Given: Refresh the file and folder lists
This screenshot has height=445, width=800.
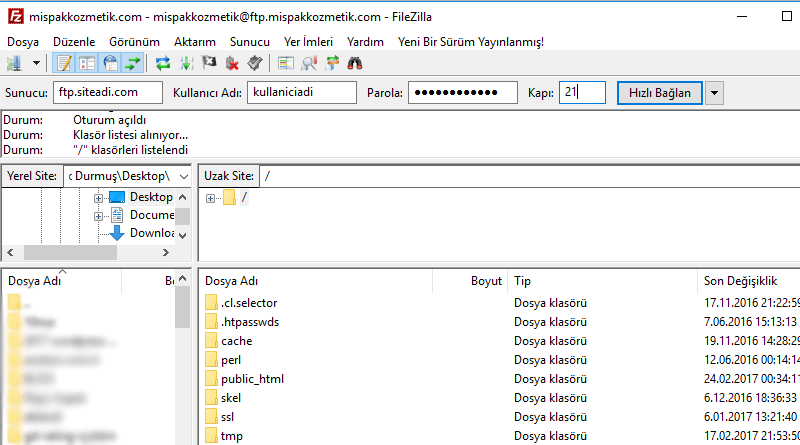Looking at the screenshot, I should [163, 63].
